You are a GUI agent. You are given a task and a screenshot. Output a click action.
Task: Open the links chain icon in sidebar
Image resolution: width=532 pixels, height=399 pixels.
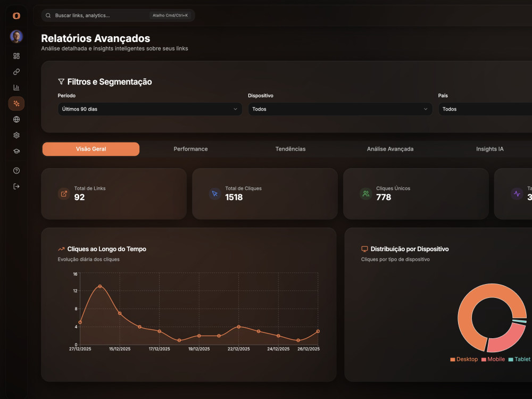point(16,72)
